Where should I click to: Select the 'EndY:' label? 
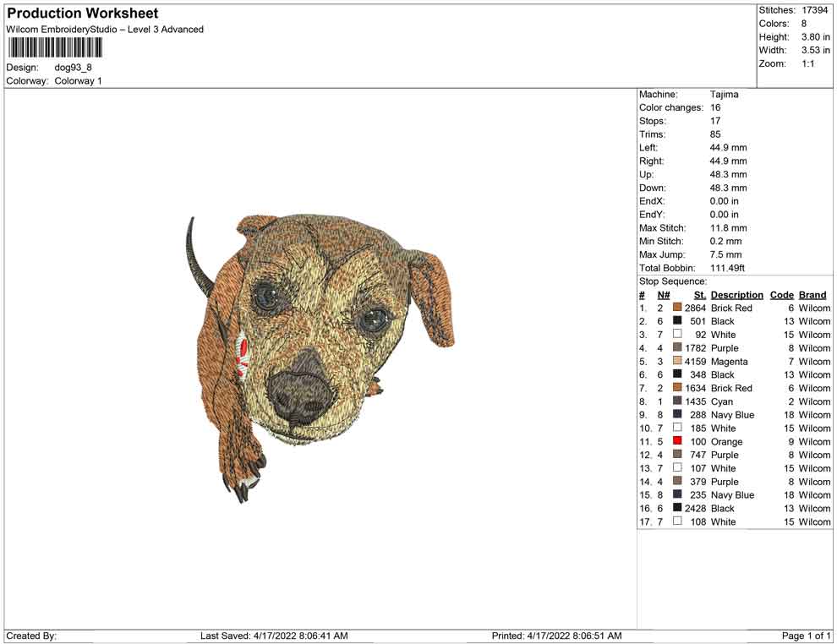coord(651,215)
